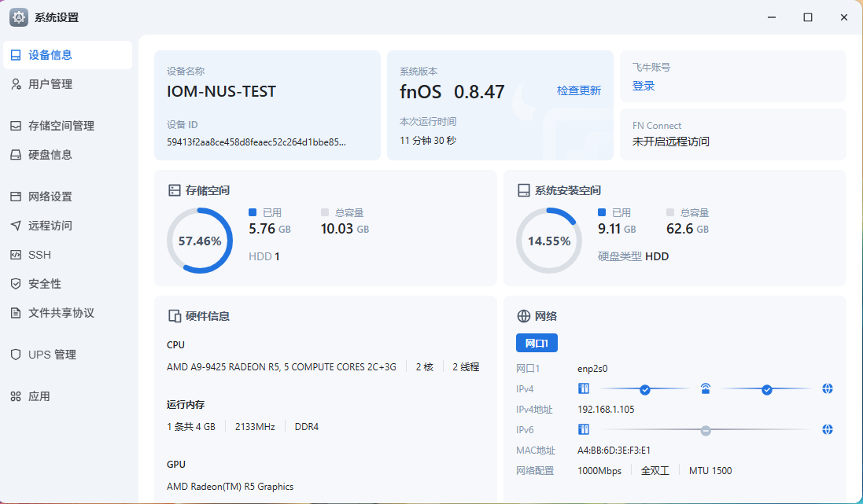Click the 网络设置 sidebar icon
863x504 pixels.
[16, 197]
